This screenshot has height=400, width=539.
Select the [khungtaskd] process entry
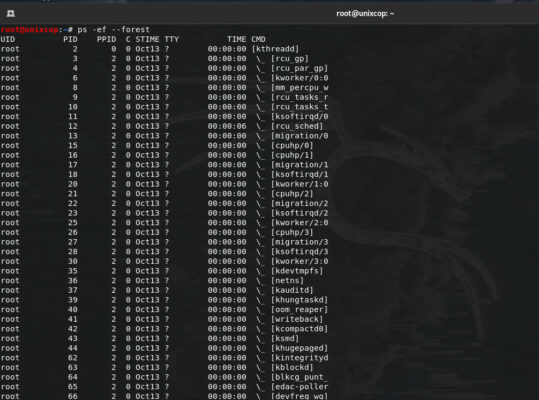(x=299, y=300)
